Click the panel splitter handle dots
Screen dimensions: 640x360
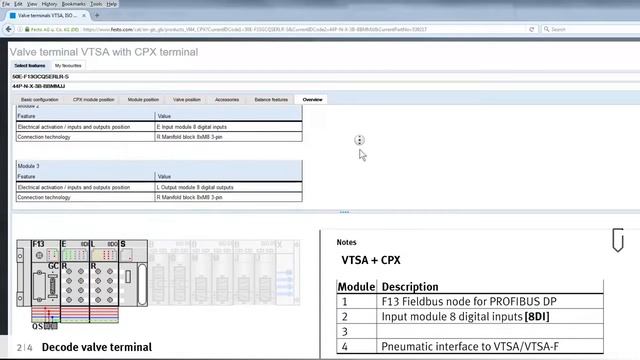pos(344,212)
